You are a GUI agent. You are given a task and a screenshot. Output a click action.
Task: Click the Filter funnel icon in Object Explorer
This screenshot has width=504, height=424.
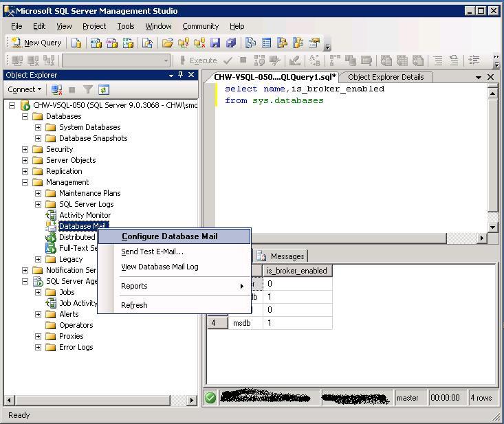pyautogui.click(x=88, y=89)
